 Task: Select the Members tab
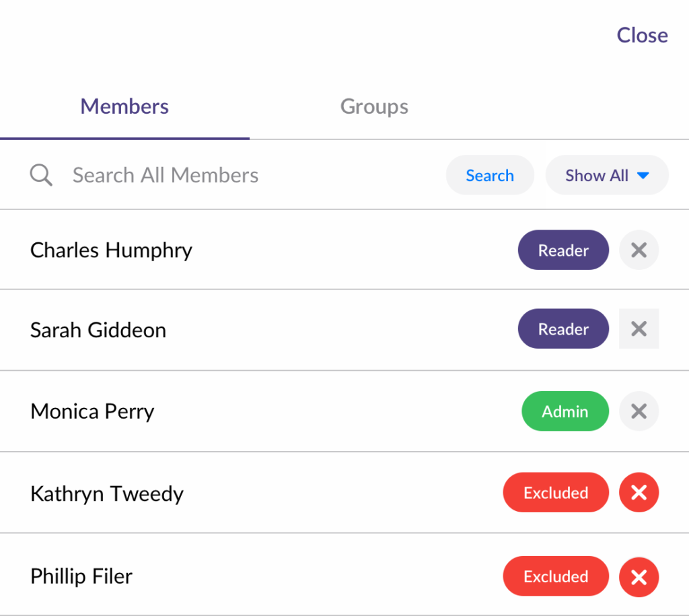124,106
